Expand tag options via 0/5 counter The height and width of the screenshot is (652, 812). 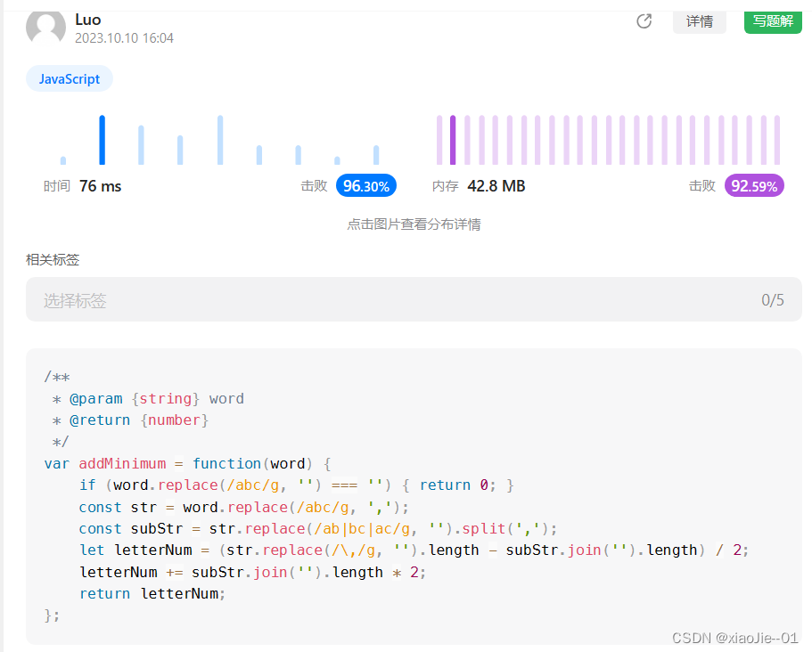(x=773, y=299)
